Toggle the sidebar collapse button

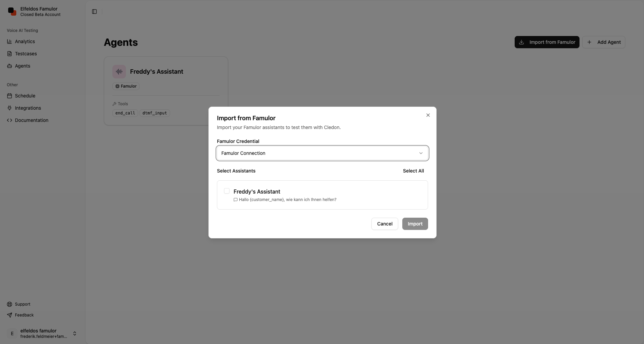click(x=94, y=11)
